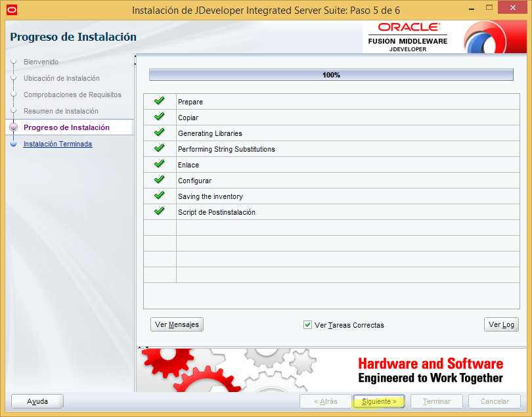Click Cancelar to abort installation
This screenshot has width=532, height=417.
click(494, 401)
